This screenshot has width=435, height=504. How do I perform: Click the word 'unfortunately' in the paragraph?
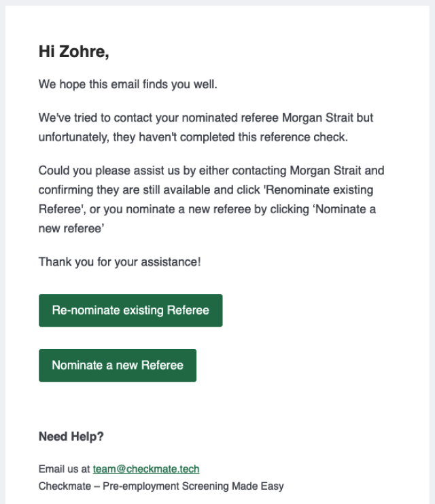coord(73,137)
